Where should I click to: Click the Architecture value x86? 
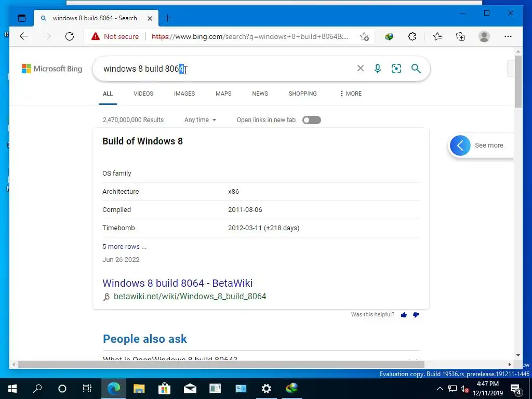click(x=233, y=191)
